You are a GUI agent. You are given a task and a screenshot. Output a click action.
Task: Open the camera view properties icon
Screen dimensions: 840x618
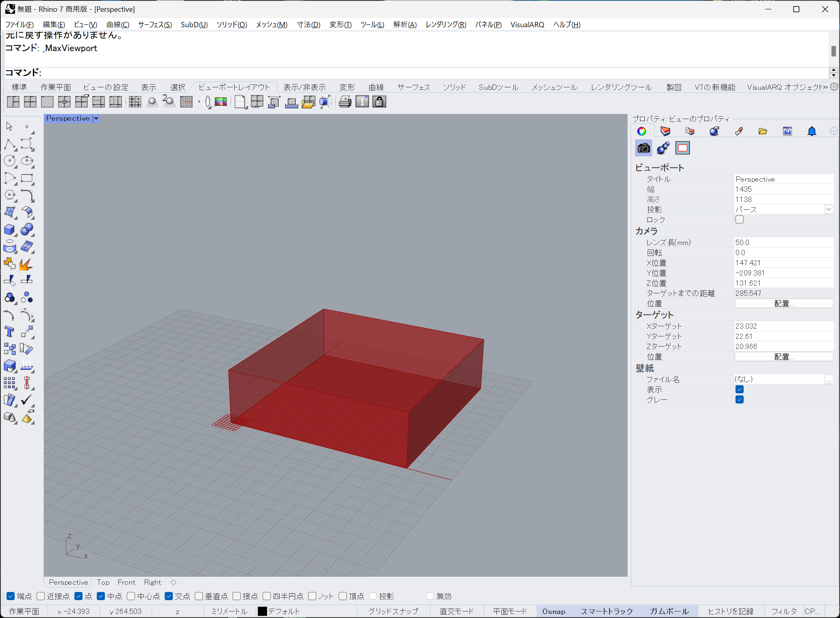tap(643, 148)
